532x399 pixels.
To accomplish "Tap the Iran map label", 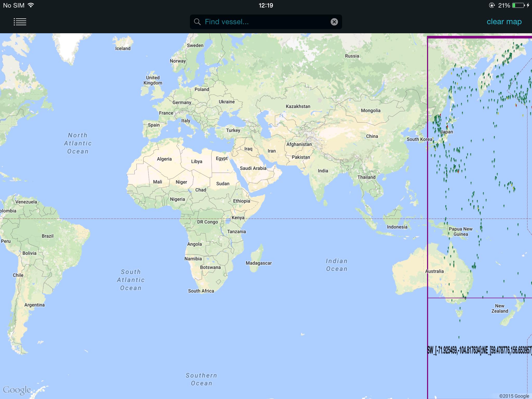I will [271, 151].
